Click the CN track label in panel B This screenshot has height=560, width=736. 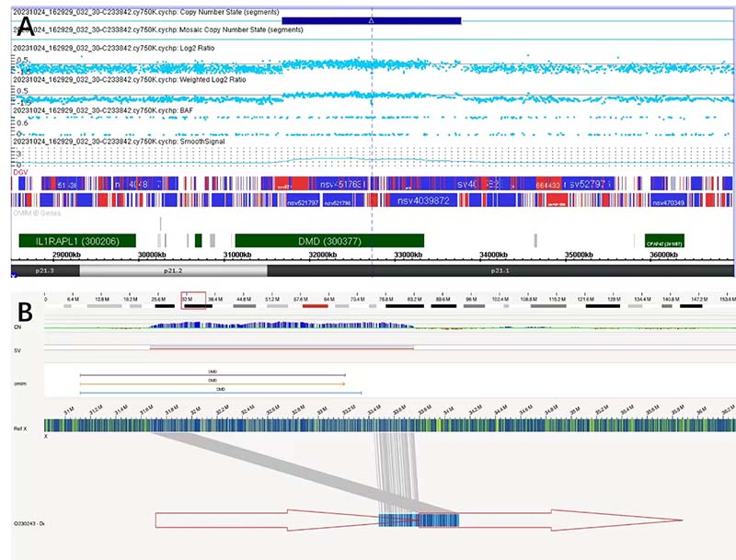tap(17, 327)
